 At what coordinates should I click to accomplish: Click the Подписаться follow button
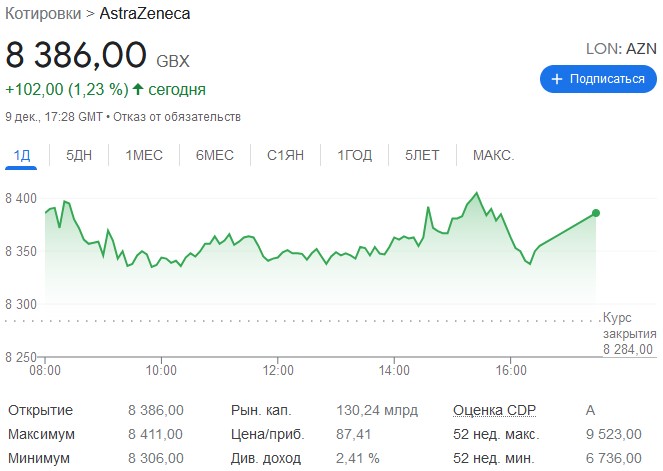click(598, 79)
